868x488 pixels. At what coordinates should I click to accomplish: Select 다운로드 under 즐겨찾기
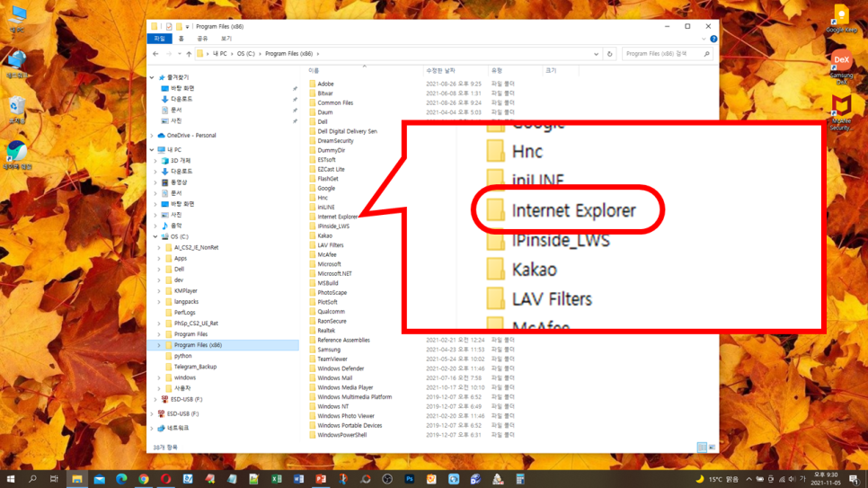coord(182,99)
